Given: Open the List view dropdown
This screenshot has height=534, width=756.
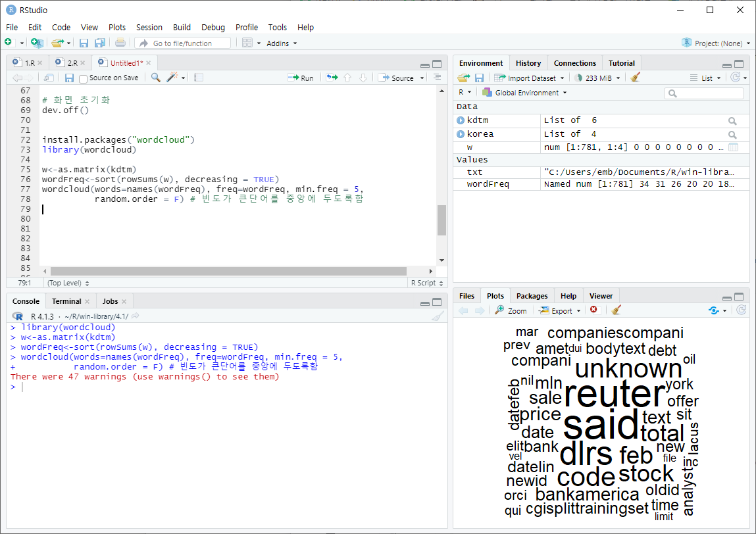Looking at the screenshot, I should 705,78.
